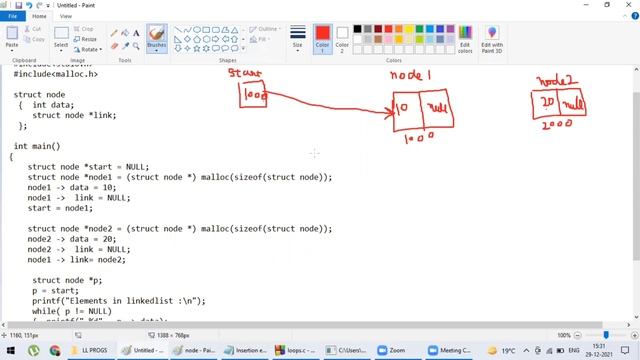Screen dimensions: 640x360
Task: Open the Paste dropdown arrow
Action: point(12,50)
